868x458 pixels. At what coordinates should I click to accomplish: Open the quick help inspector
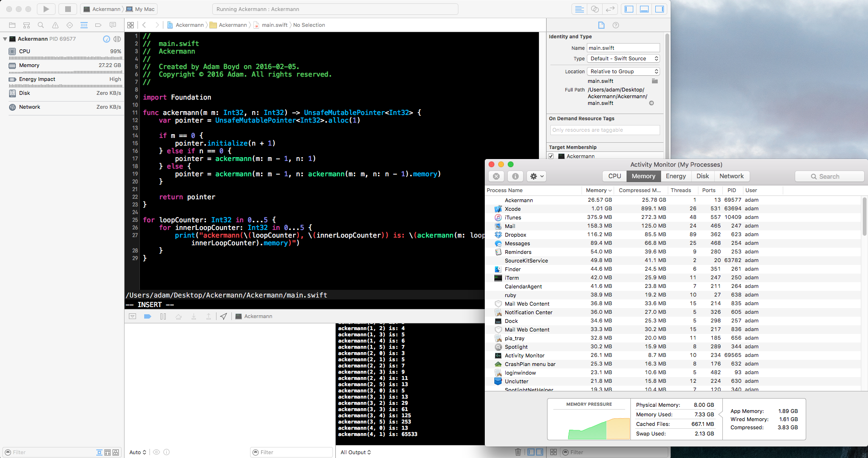(x=616, y=25)
